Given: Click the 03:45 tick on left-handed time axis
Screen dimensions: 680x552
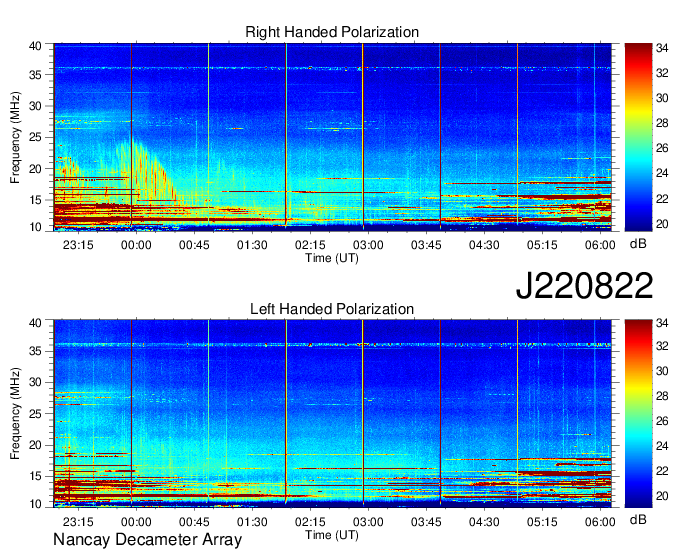Looking at the screenshot, I should tap(426, 522).
